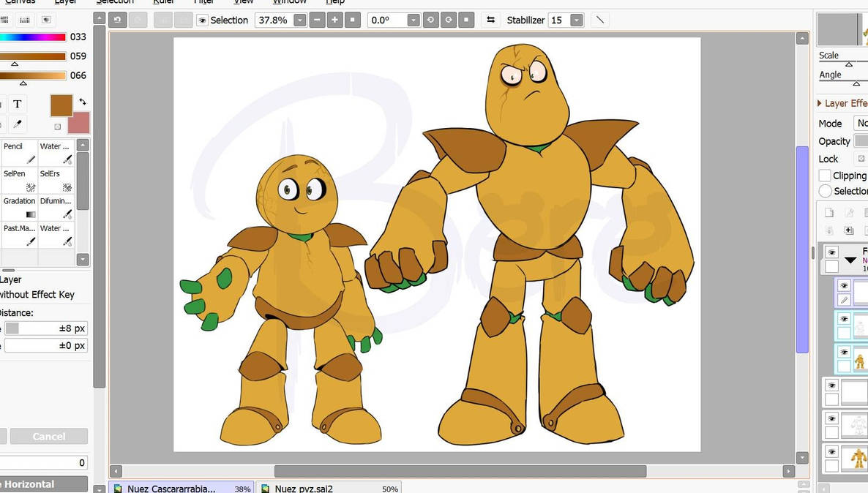Screen dimensions: 868x493
Task: Open the Stabilizer value dropdown
Action: 576,20
